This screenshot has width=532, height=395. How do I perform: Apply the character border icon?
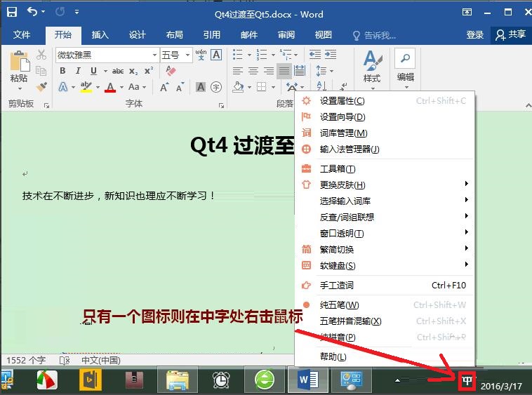216,55
